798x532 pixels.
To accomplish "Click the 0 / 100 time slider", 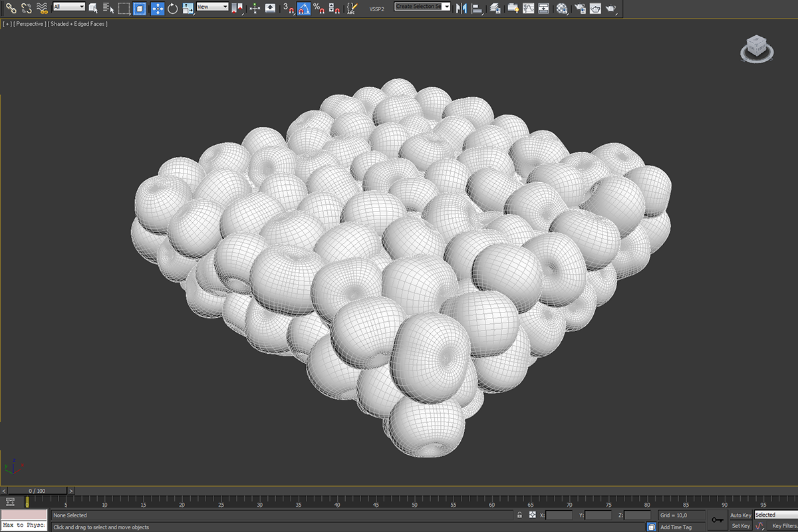I will [37, 491].
